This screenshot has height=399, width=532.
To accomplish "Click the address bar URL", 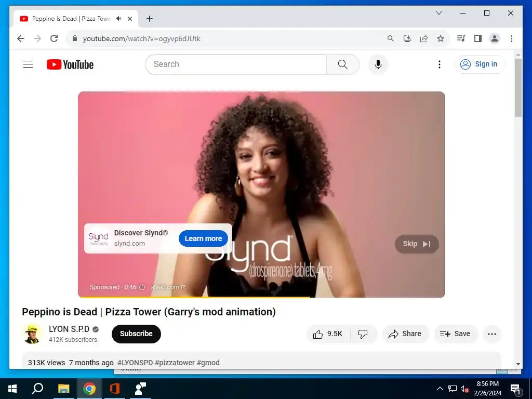I will (141, 38).
